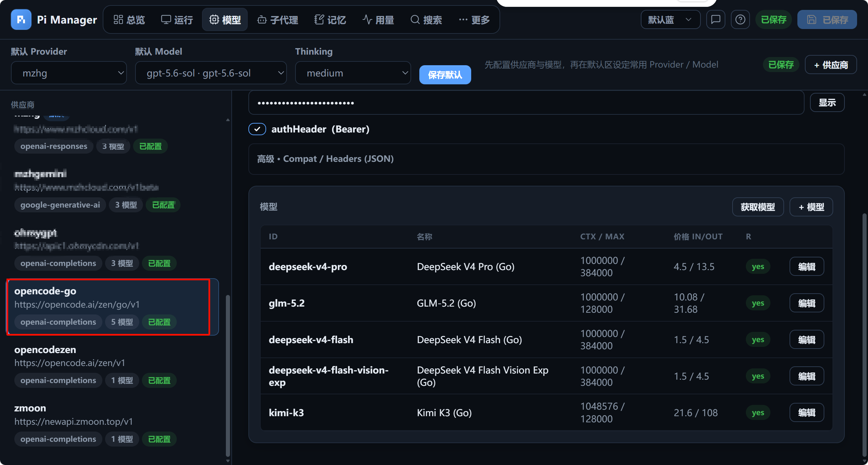Click the google-generative-ai tag
This screenshot has width=868, height=465.
point(60,205)
